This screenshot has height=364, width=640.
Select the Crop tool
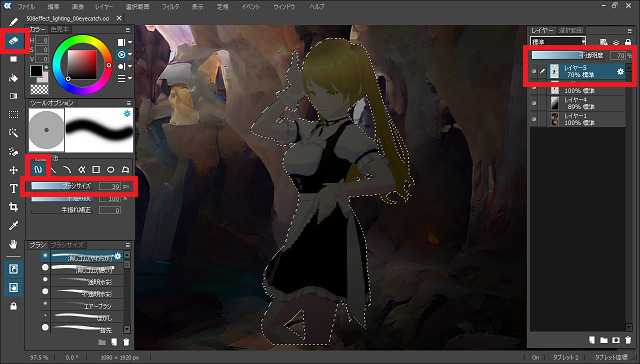pos(13,207)
